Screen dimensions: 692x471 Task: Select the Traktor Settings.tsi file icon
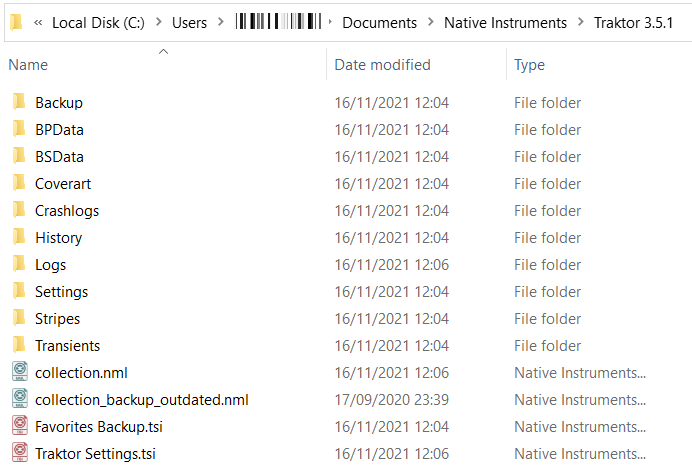tap(19, 452)
